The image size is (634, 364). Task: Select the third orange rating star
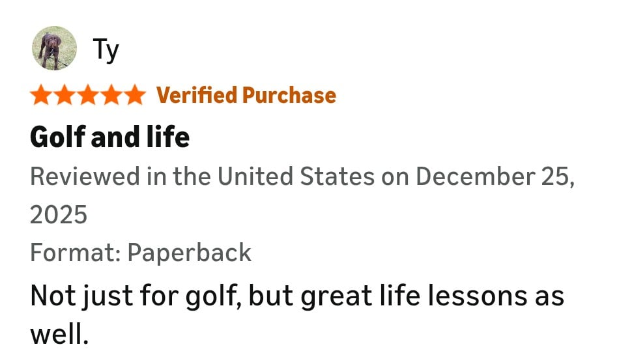click(x=88, y=96)
